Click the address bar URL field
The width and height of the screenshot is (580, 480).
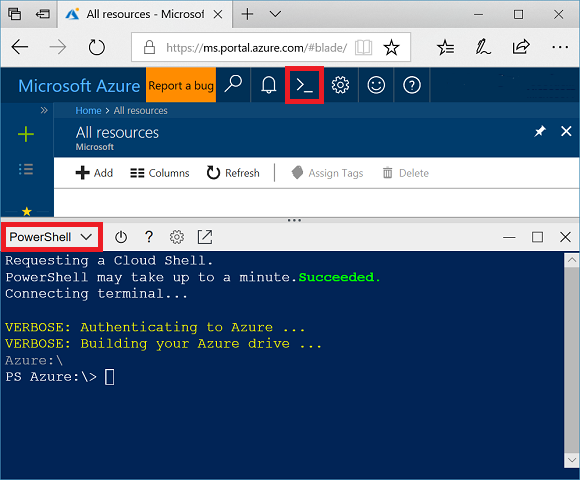[256, 48]
